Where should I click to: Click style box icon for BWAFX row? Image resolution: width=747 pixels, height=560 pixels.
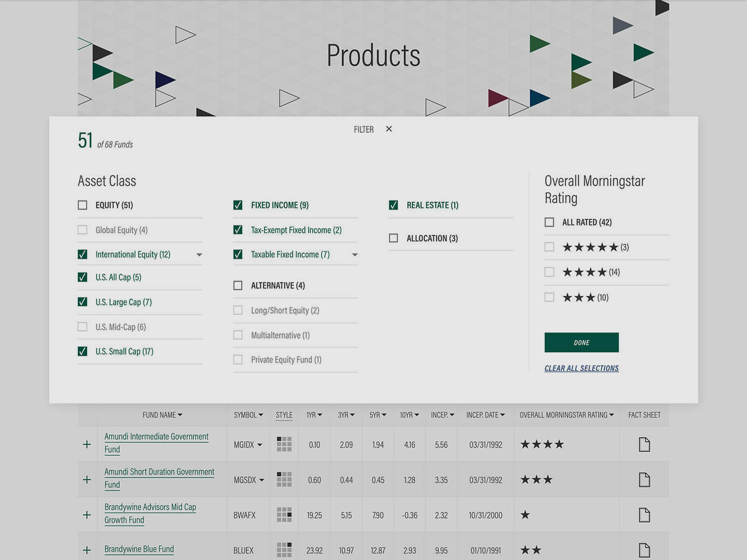284,515
